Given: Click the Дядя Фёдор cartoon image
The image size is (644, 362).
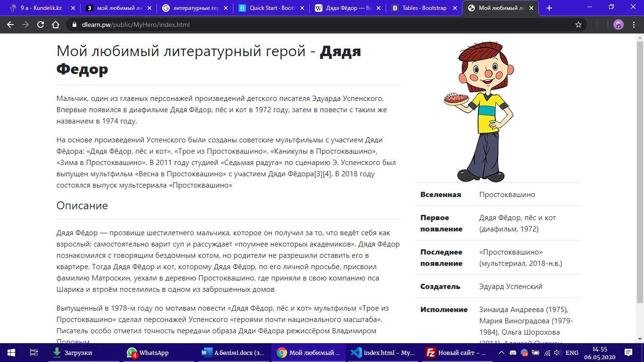Looking at the screenshot, I should coord(479,111).
